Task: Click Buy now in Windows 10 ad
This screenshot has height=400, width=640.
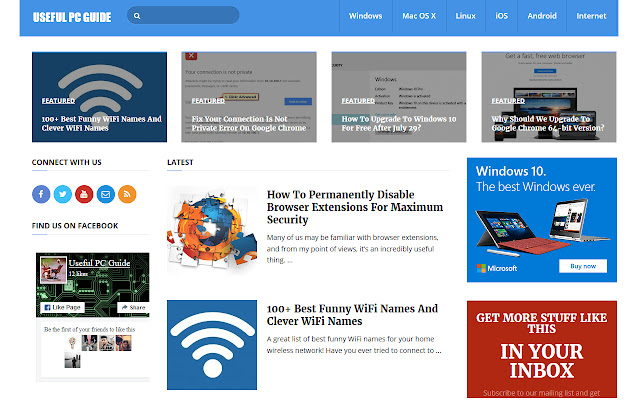Action: [x=583, y=266]
